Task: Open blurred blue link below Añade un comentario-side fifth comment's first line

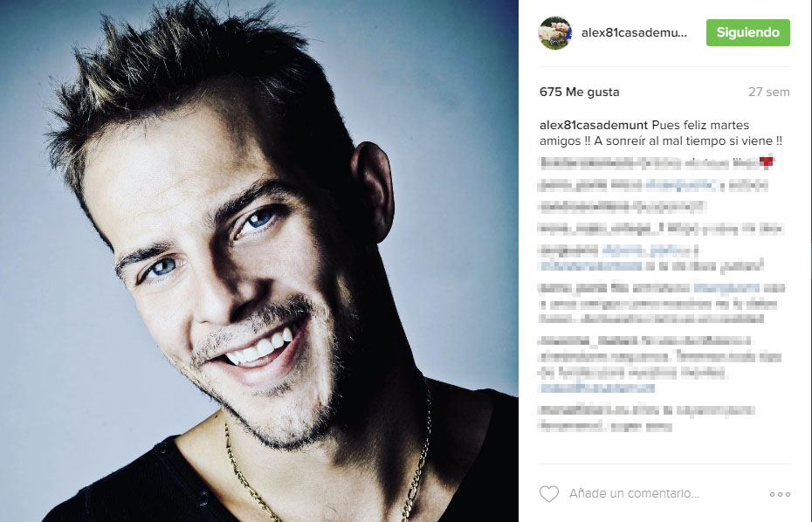Action: 590,266
